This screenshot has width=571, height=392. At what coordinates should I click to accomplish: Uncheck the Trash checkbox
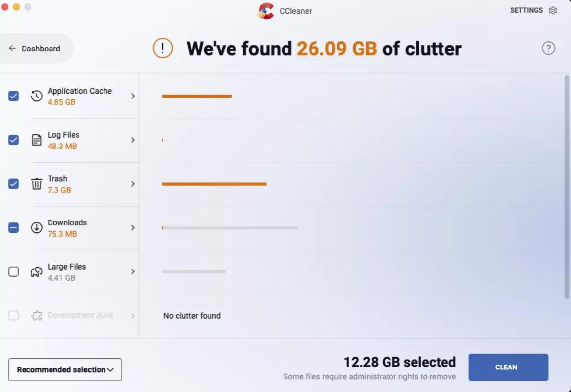click(x=13, y=184)
